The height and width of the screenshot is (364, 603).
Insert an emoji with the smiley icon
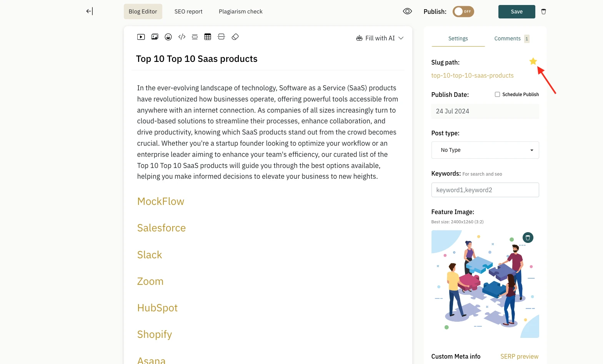tap(168, 37)
